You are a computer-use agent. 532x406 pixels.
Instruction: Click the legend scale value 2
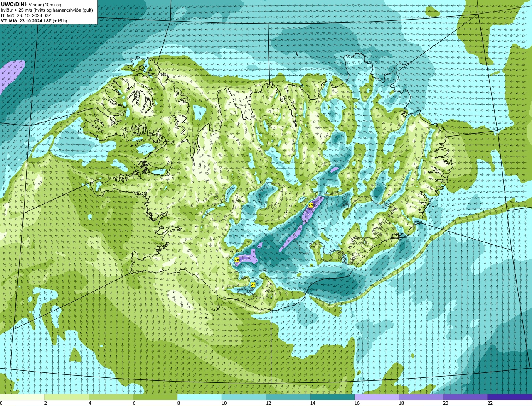pos(45,403)
